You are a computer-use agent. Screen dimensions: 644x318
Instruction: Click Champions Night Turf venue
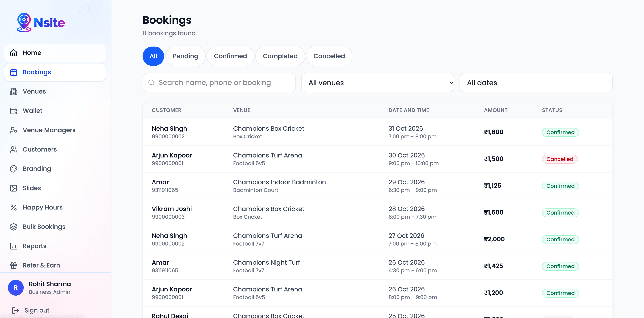click(266, 262)
